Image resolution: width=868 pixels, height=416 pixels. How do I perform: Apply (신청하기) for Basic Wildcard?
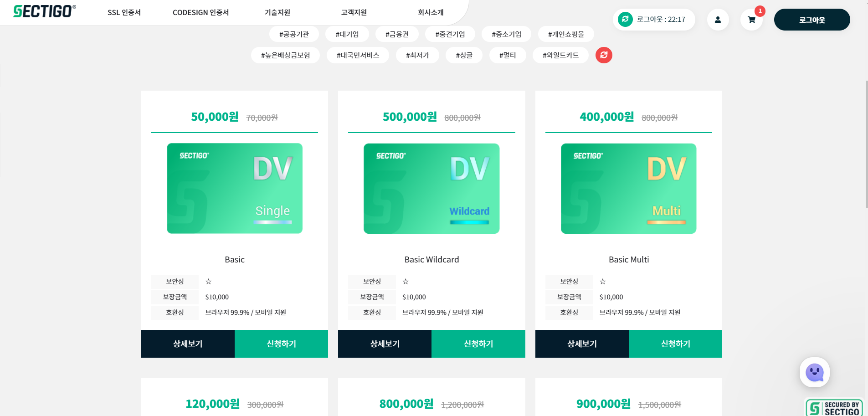pos(478,344)
